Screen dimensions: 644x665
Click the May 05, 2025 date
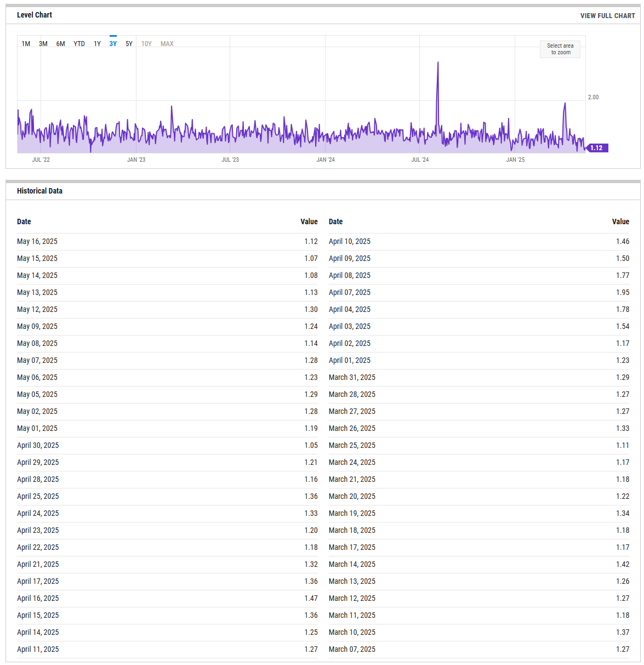(37, 395)
